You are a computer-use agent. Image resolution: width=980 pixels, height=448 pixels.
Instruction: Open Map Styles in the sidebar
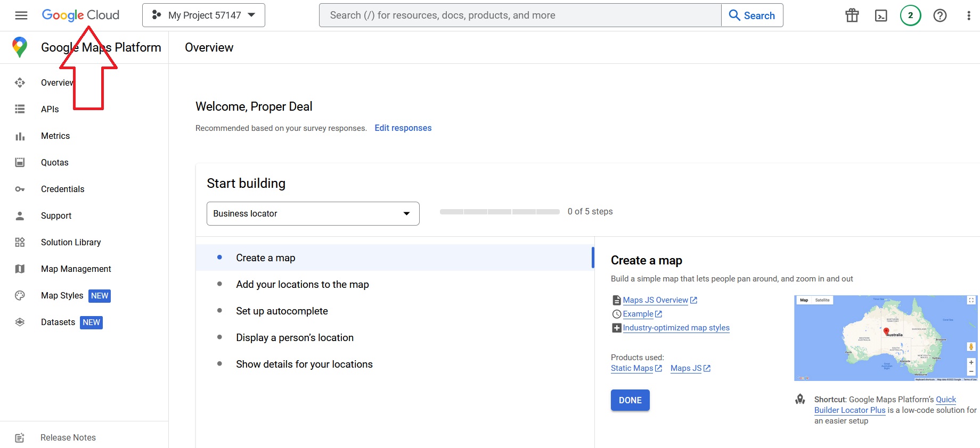62,295
